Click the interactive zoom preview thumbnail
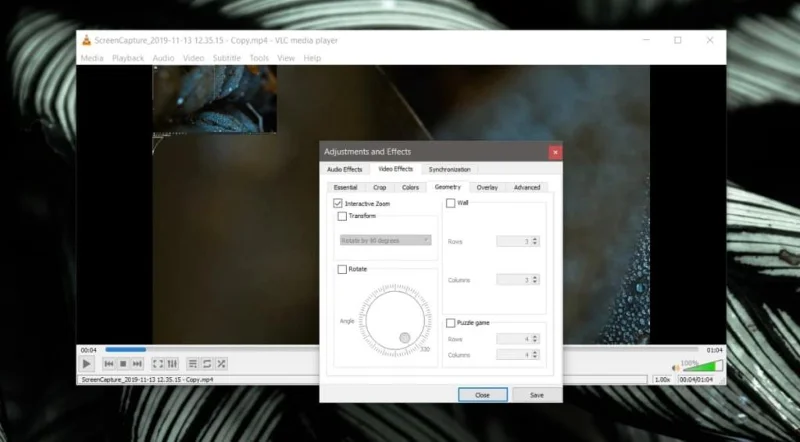The image size is (800, 442). (x=215, y=100)
